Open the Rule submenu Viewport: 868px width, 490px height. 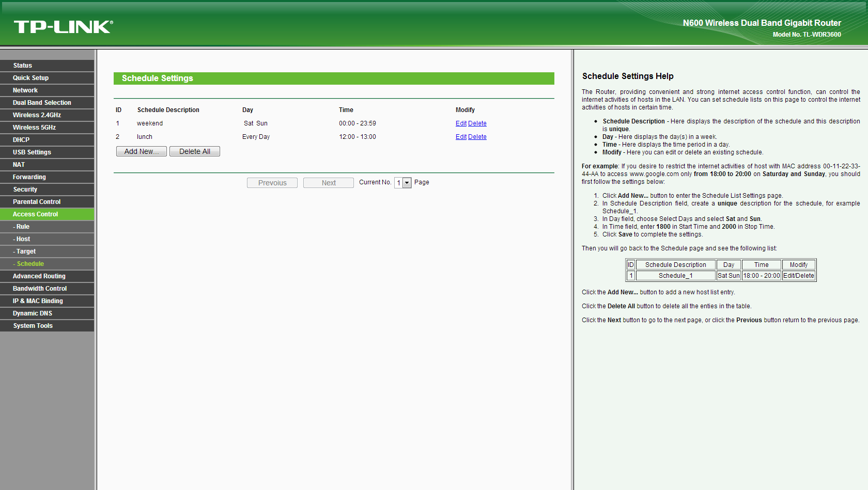click(x=47, y=227)
